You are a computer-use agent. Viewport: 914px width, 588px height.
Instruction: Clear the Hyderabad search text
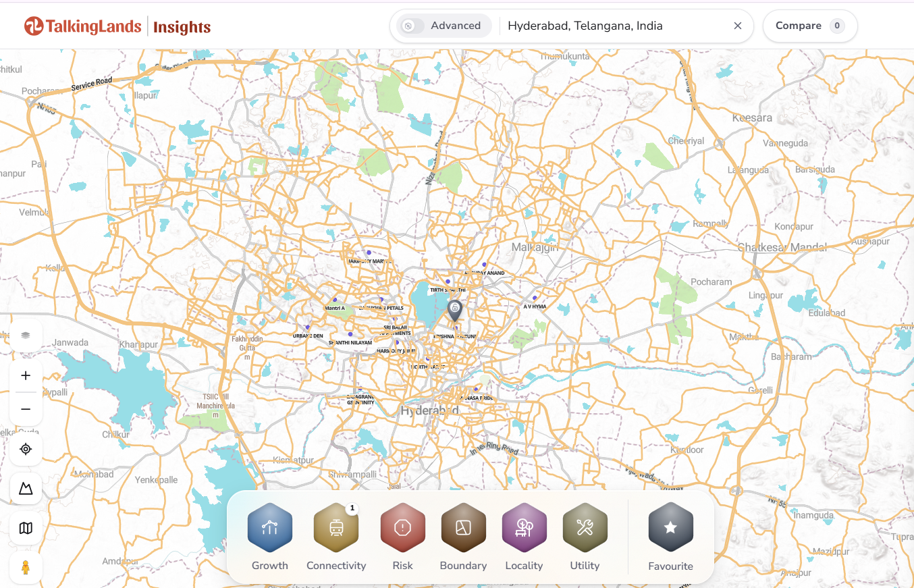pyautogui.click(x=738, y=26)
